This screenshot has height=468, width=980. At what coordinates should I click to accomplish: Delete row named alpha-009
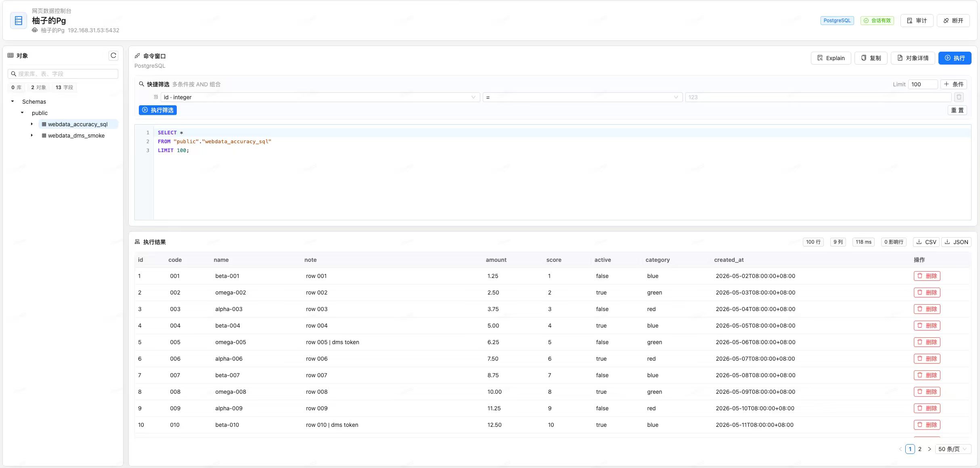pyautogui.click(x=927, y=408)
